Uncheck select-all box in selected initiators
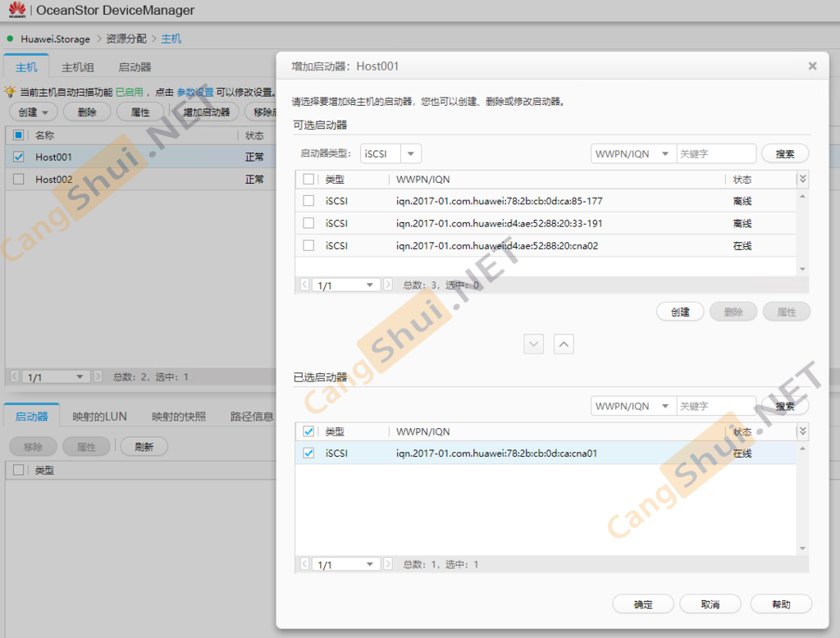 point(308,431)
